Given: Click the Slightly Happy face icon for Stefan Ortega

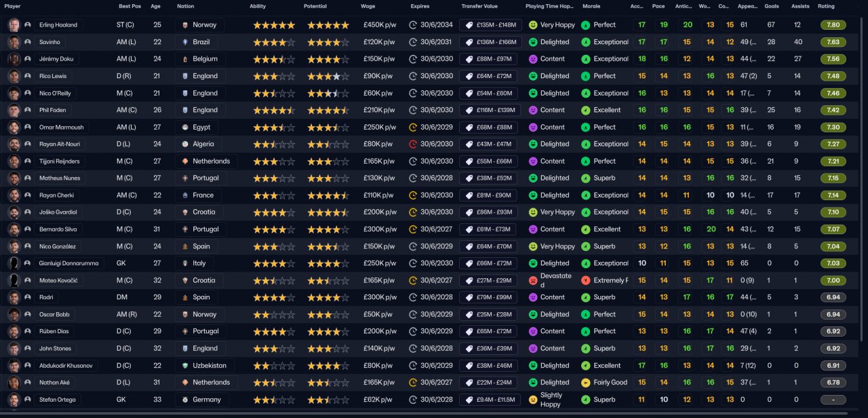Looking at the screenshot, I should point(533,400).
